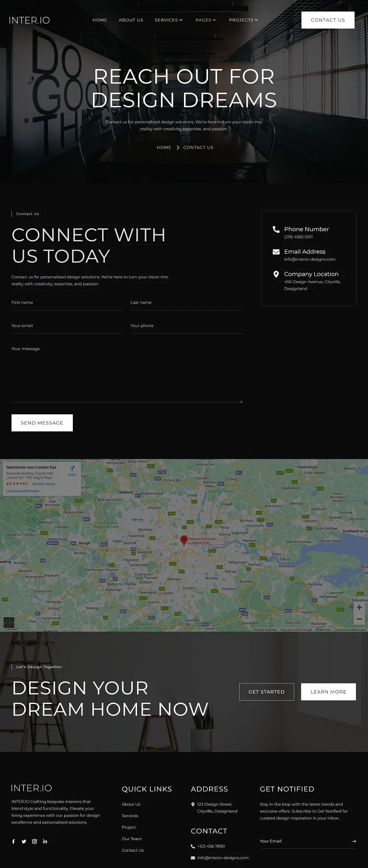Zoom out the map with minus button
This screenshot has width=368, height=868.
(x=359, y=619)
